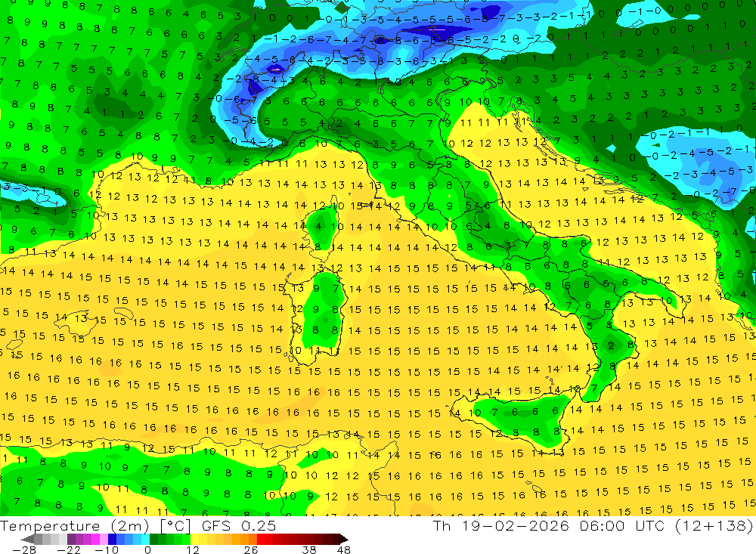Click the "-10" legend scale value
Viewport: 756px width, 554px height.
[106, 549]
